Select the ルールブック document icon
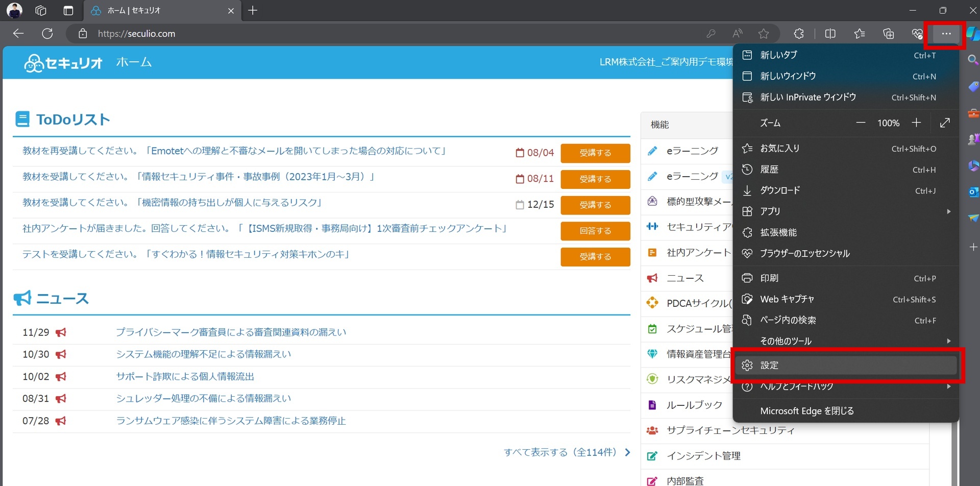Screen dimensions: 980x486 point(652,404)
